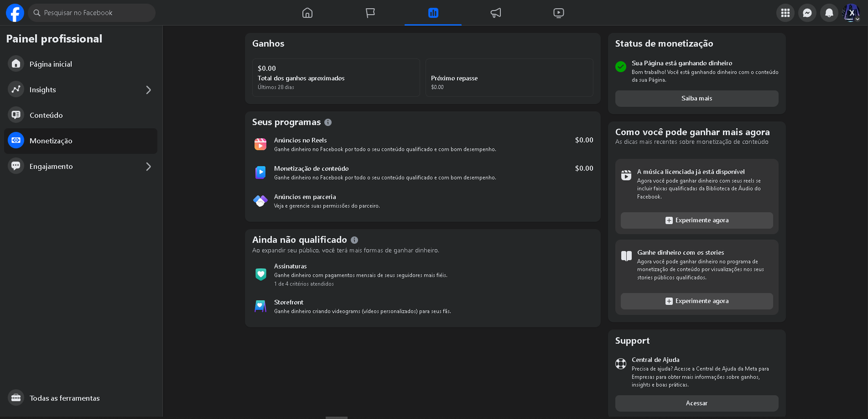
Task: Open Engajamento in the sidebar
Action: (x=81, y=166)
